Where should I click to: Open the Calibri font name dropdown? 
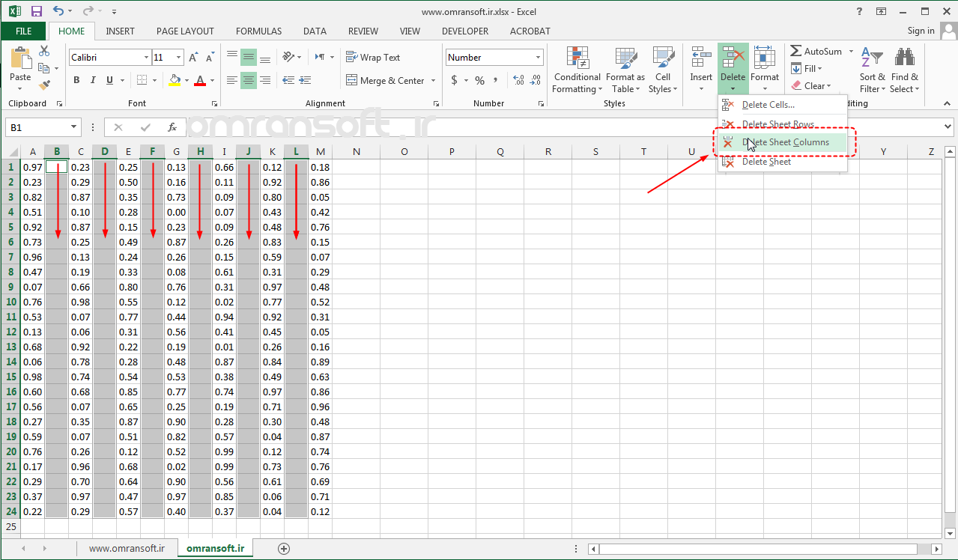(x=146, y=58)
